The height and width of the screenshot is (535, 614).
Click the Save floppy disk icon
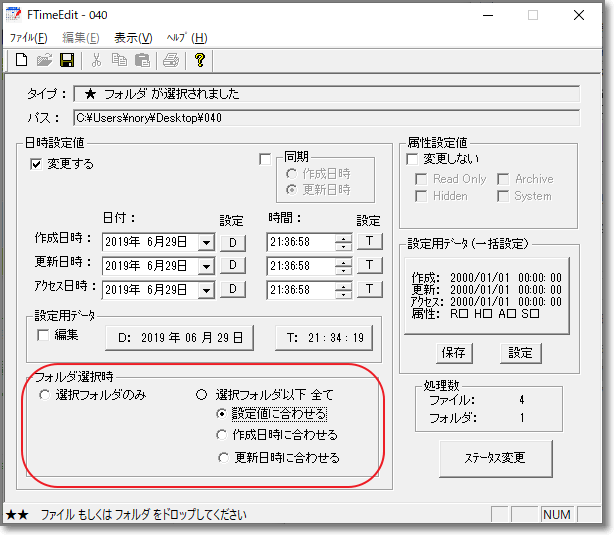click(x=67, y=61)
